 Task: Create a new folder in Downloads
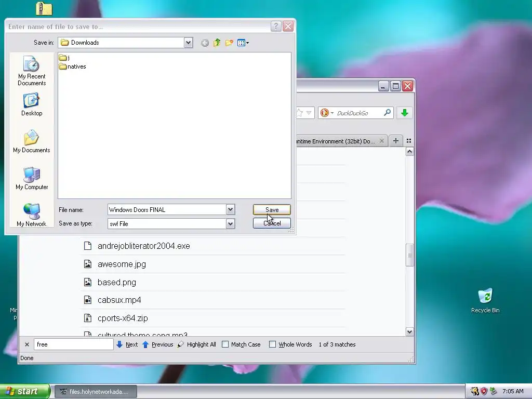[x=229, y=43]
